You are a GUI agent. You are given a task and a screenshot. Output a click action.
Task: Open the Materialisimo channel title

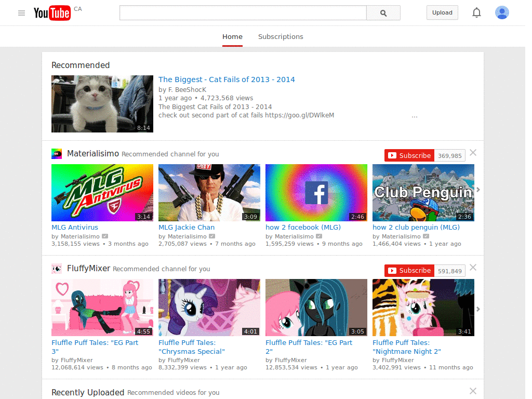(93, 154)
